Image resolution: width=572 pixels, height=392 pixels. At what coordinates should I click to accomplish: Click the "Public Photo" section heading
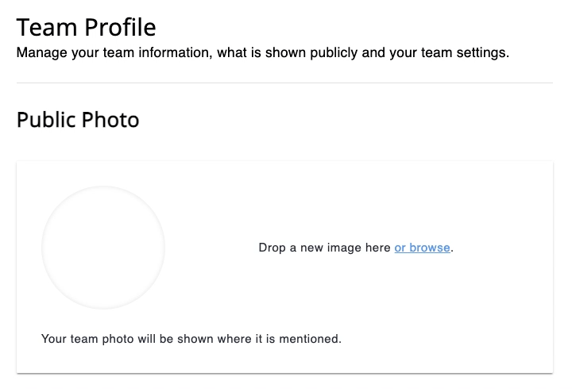(78, 120)
